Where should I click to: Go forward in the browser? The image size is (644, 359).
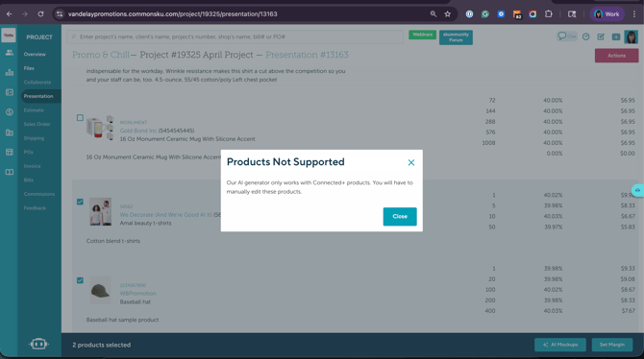pyautogui.click(x=25, y=14)
